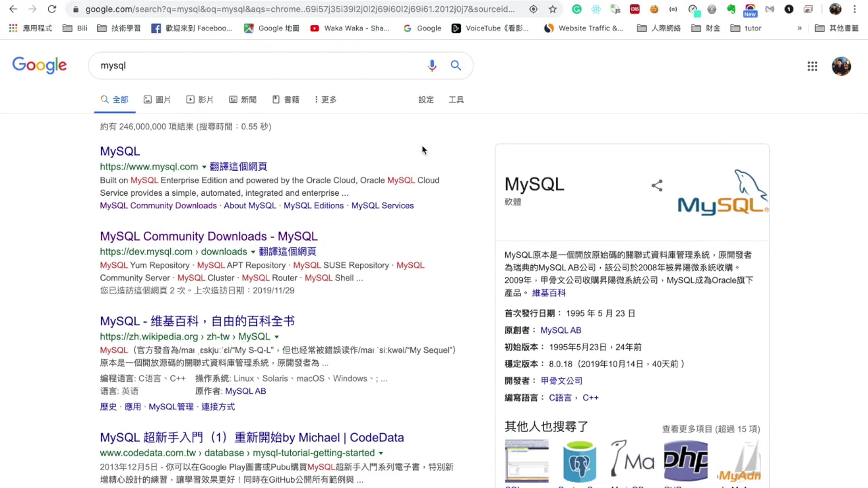
Task: Click the Grammarly extension icon
Action: (x=576, y=9)
